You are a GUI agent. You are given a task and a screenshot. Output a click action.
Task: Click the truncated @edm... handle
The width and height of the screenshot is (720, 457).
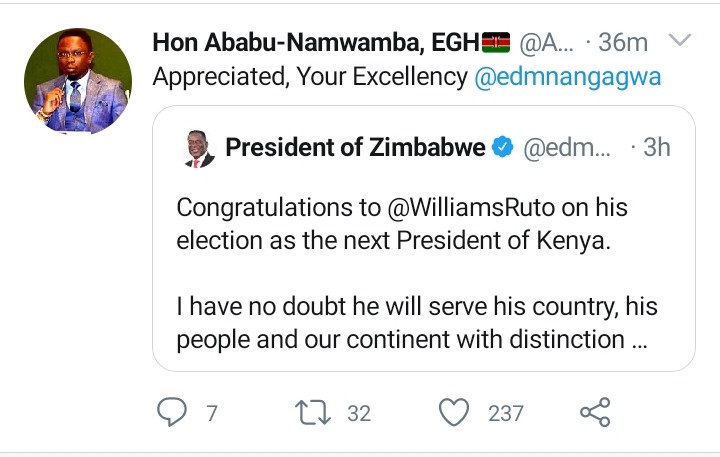[x=567, y=148]
